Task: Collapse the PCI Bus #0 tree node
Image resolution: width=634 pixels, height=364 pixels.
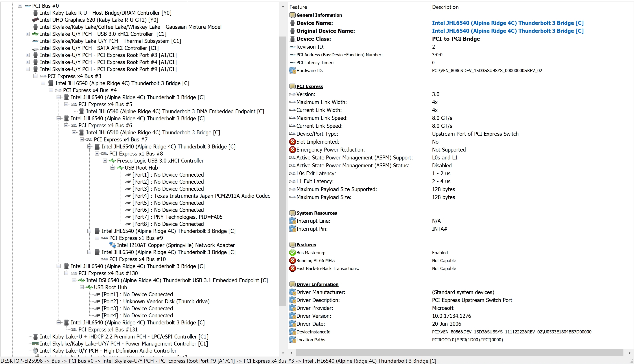Action: point(20,6)
